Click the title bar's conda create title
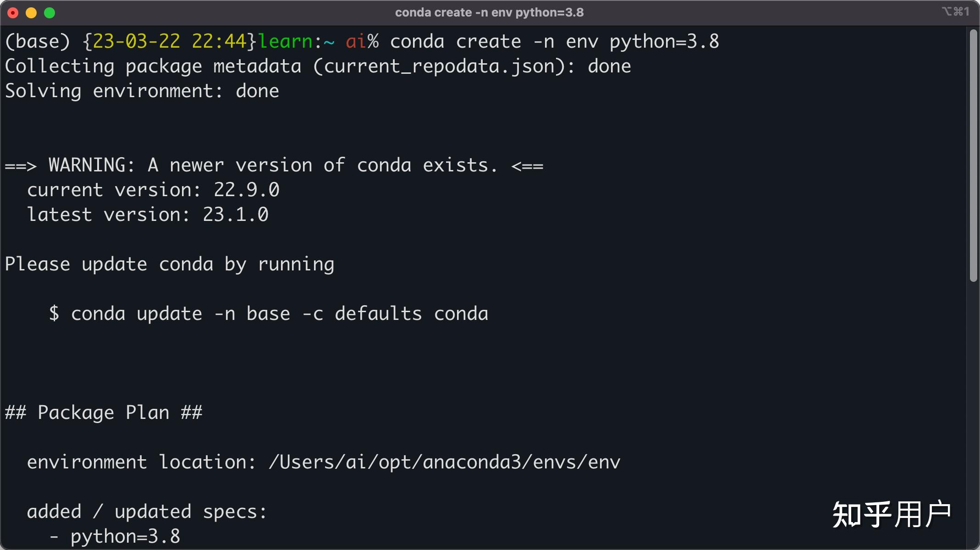The height and width of the screenshot is (550, 980). [x=489, y=12]
